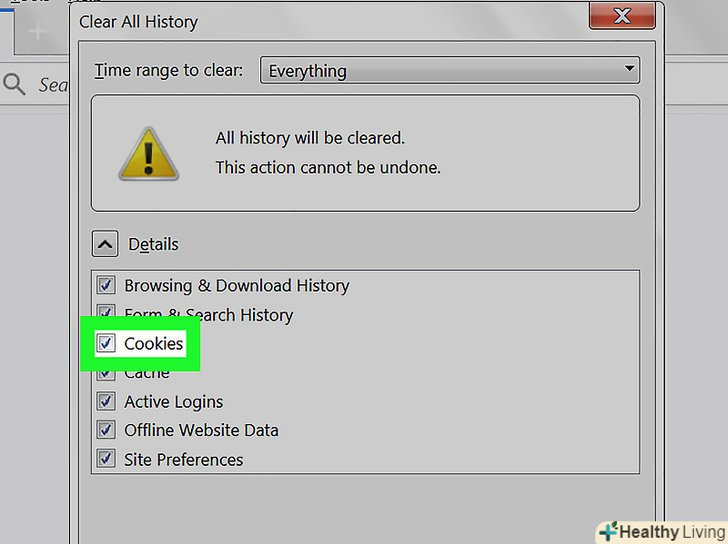Viewport: 728px width, 544px height.
Task: Uncheck the Cookies checkbox
Action: [106, 343]
